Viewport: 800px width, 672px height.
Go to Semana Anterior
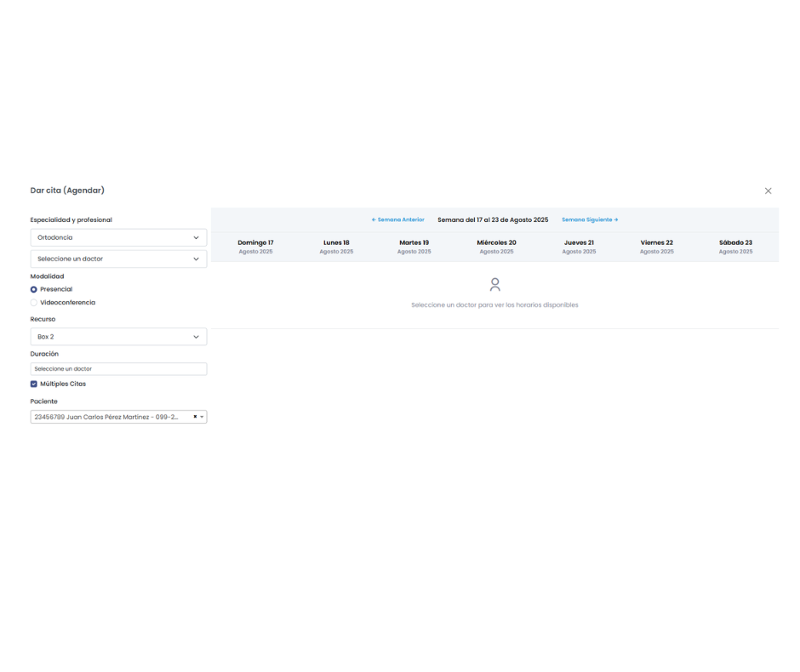coord(398,219)
